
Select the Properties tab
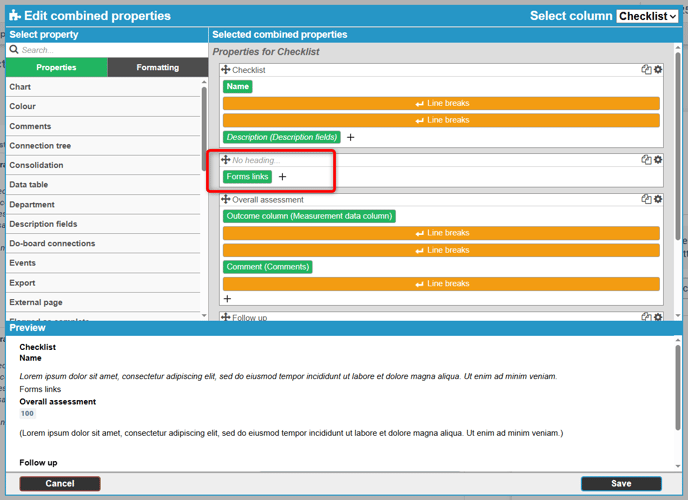pyautogui.click(x=56, y=68)
